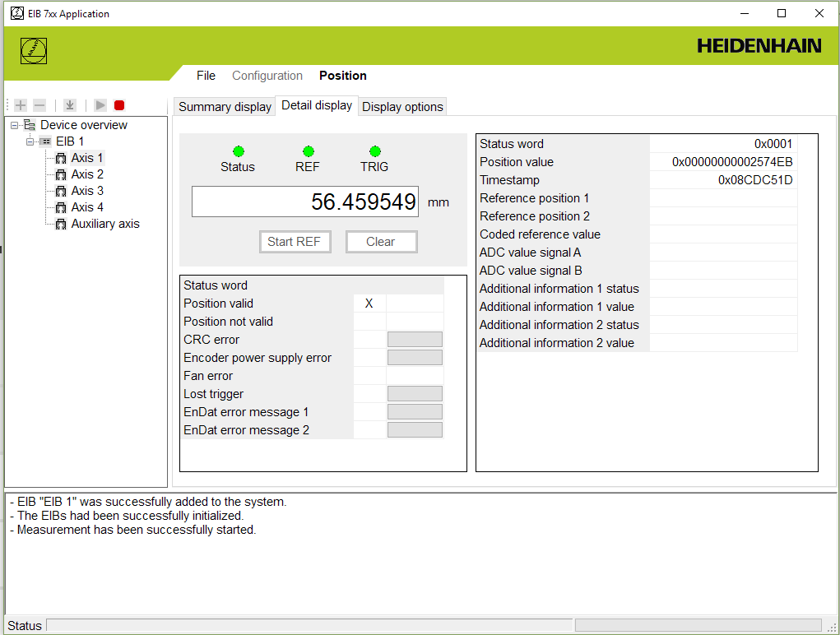The width and height of the screenshot is (840, 635).
Task: Click Position value 0x0000000002574EB
Action: coord(731,162)
